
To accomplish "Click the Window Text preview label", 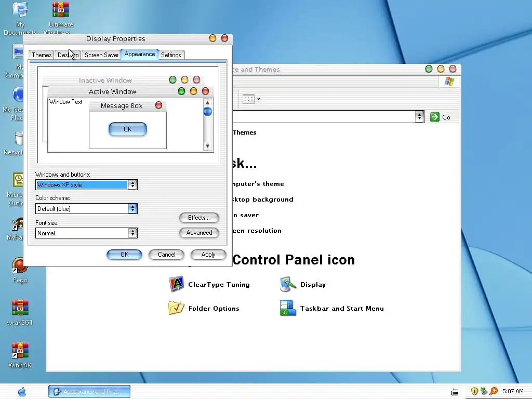I will (66, 102).
